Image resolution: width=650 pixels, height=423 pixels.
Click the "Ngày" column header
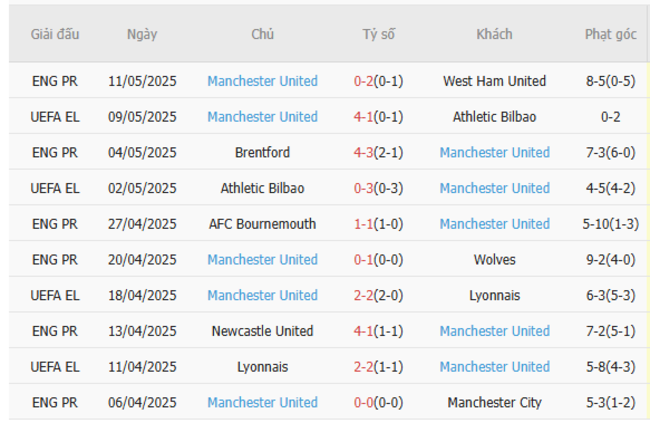coord(142,34)
